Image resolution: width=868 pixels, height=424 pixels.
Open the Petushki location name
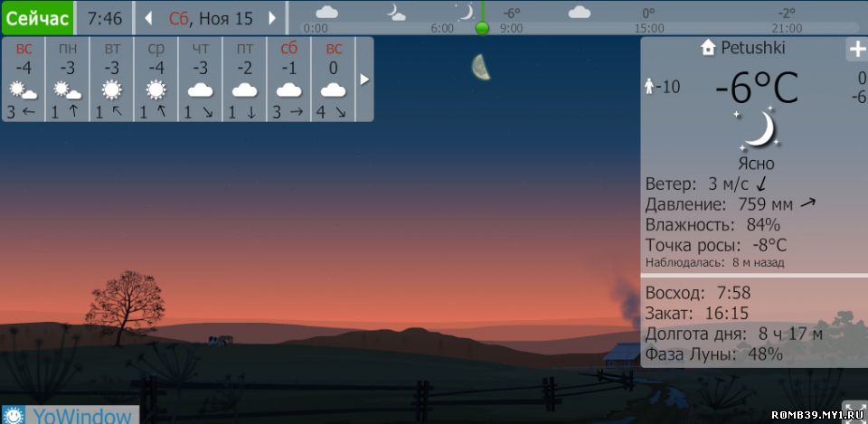753,48
